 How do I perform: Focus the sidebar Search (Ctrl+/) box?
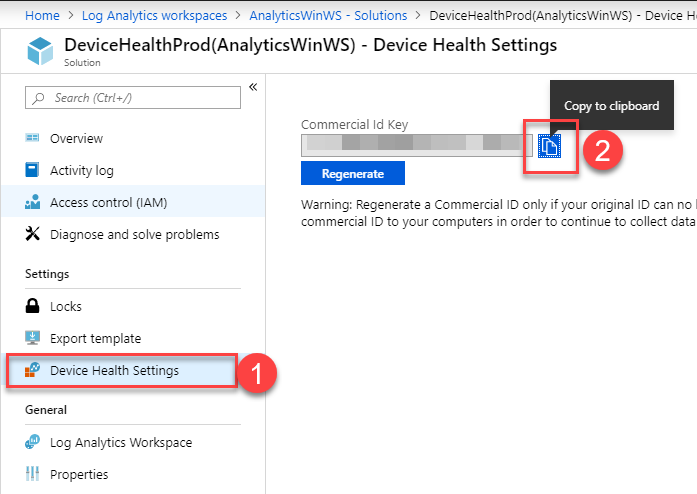tap(132, 97)
